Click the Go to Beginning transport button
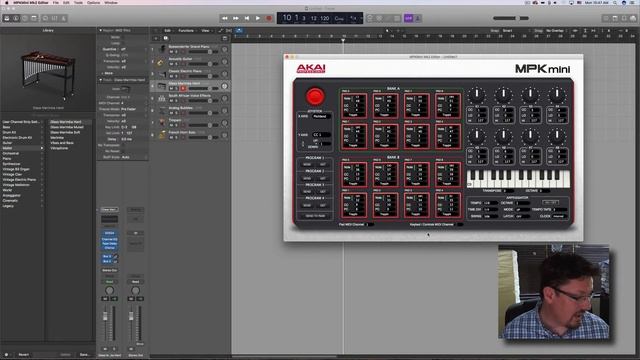Viewport: 640px width, 360px height. pos(247,18)
